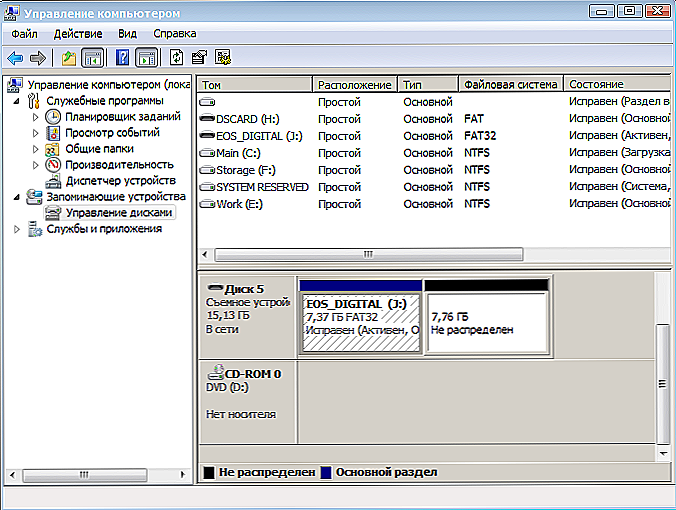Select the Storage (F:) volume row

pos(434,170)
